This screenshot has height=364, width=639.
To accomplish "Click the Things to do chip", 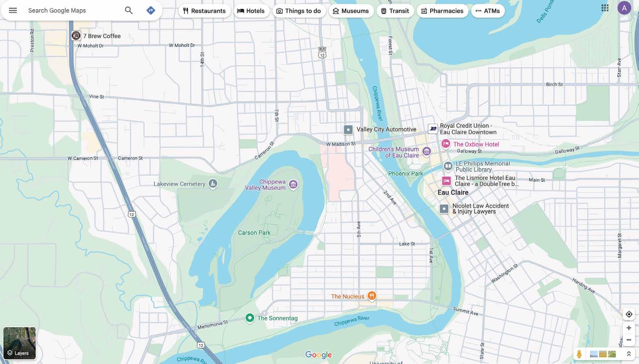I will (x=299, y=11).
